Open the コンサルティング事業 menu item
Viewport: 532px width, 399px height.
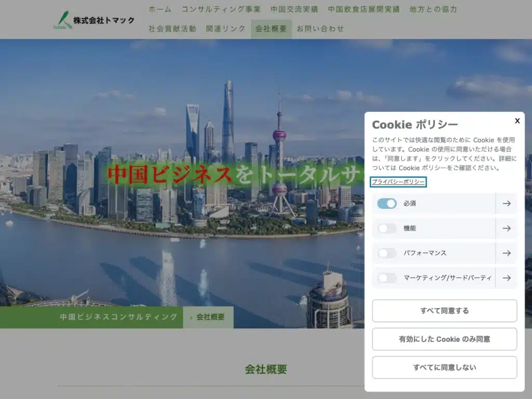click(x=221, y=9)
